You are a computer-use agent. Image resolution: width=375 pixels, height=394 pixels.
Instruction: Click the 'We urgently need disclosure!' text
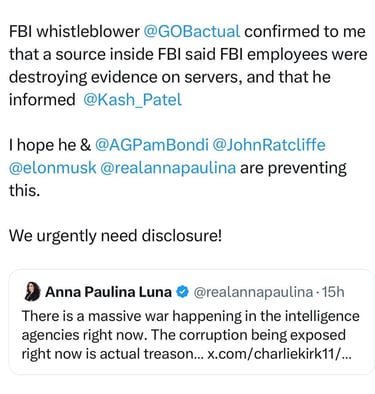(115, 236)
